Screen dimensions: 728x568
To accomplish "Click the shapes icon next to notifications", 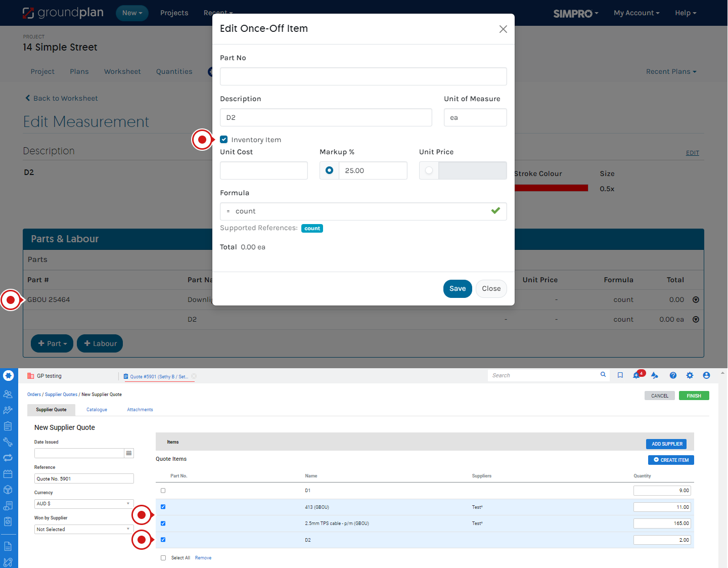I will tap(655, 375).
